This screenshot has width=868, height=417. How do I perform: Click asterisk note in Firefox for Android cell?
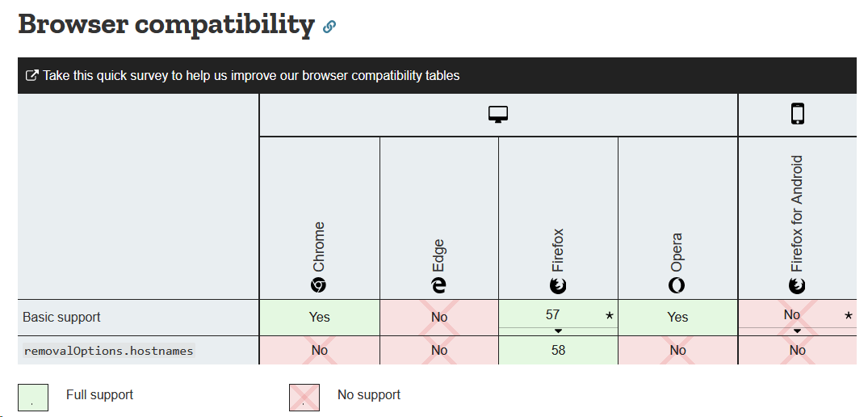(x=848, y=315)
